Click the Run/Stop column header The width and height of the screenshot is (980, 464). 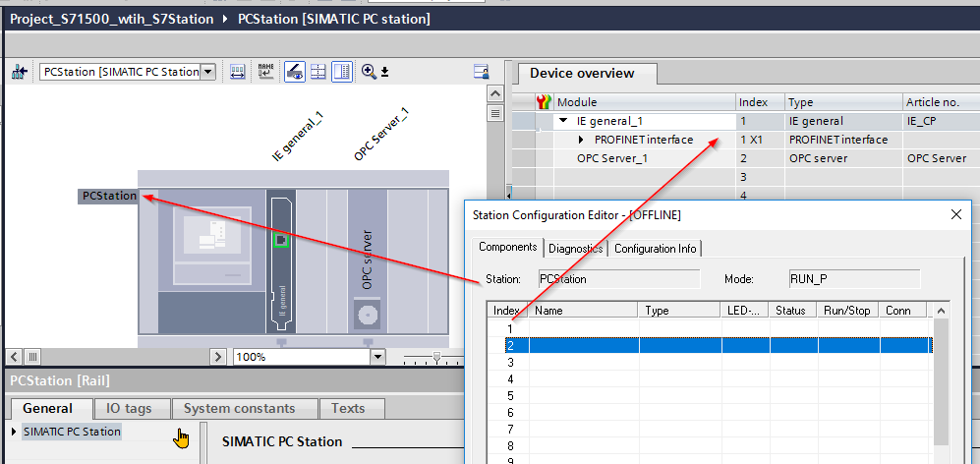848,311
